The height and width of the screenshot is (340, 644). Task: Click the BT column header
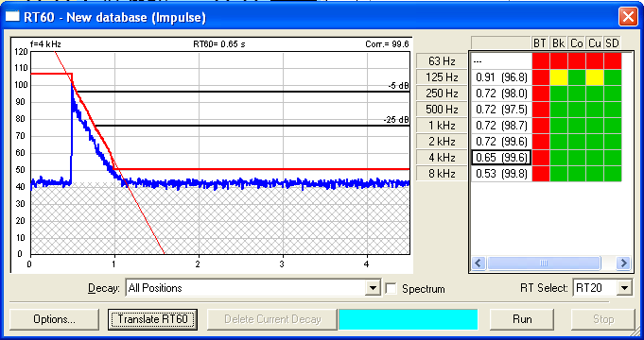pyautogui.click(x=540, y=42)
